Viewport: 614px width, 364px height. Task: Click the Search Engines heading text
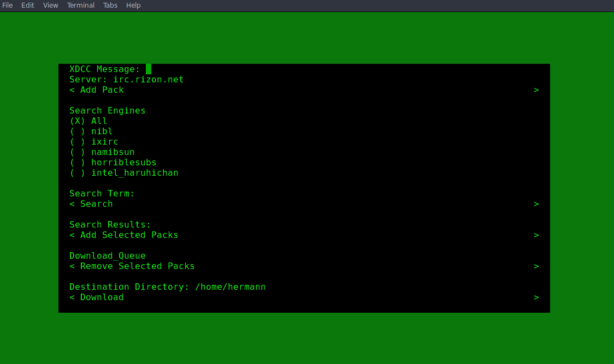tap(107, 111)
